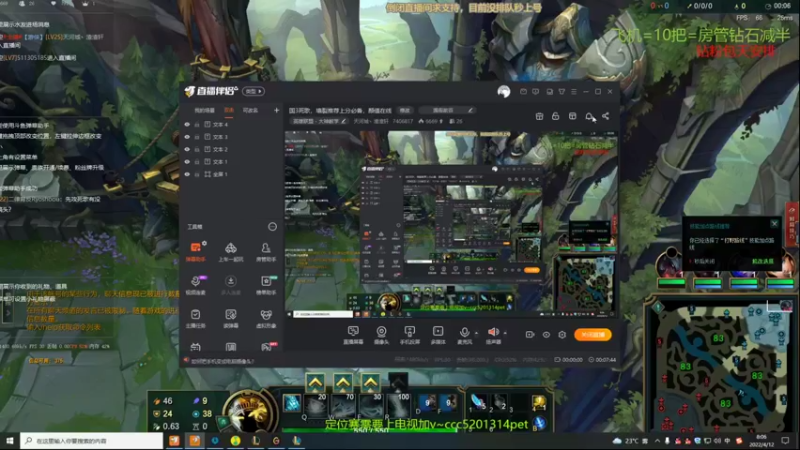Open the 视频连麦 microphone-link tool

click(x=195, y=285)
